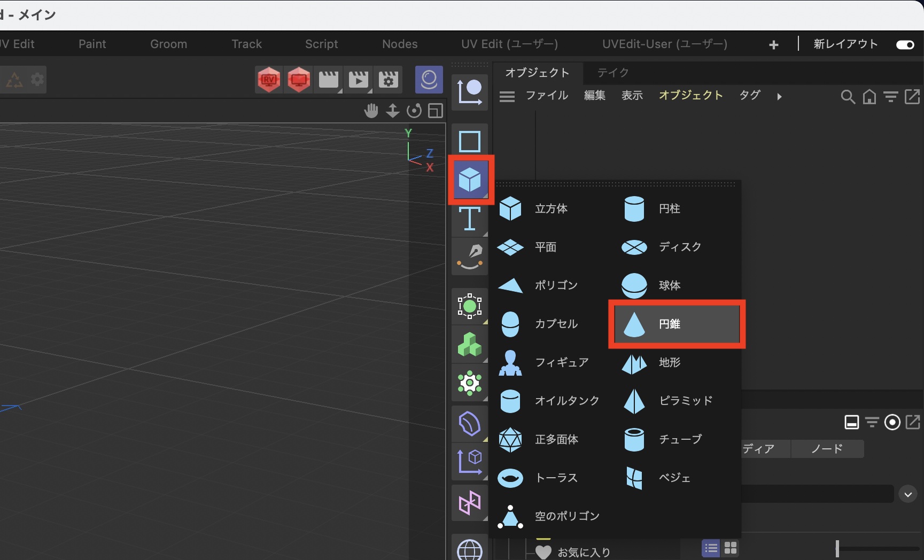Click the + button to add a new layout

point(773,44)
